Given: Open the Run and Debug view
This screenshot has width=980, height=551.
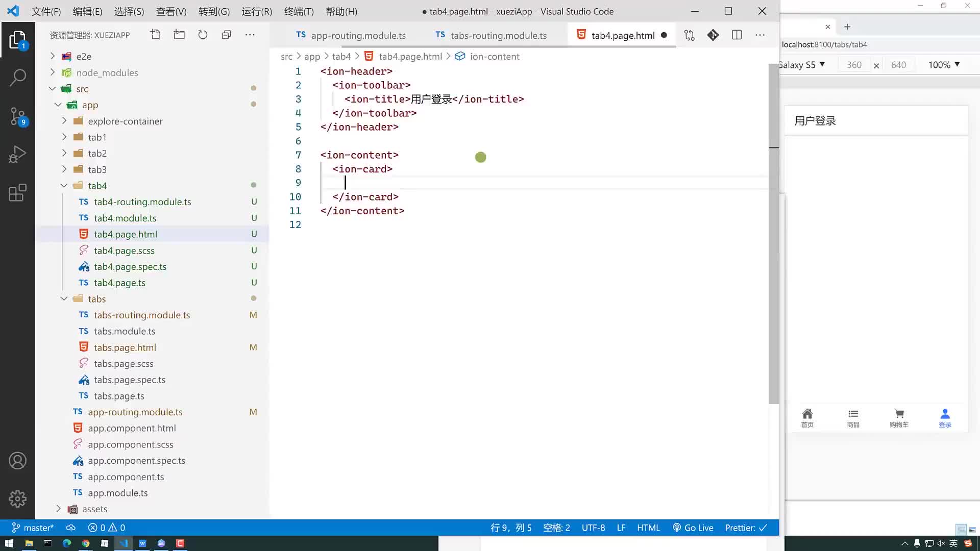Looking at the screenshot, I should pyautogui.click(x=17, y=154).
